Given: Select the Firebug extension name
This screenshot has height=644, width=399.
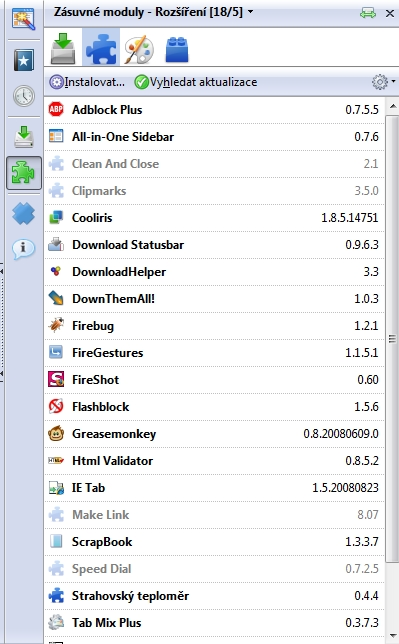Looking at the screenshot, I should click(x=93, y=326).
